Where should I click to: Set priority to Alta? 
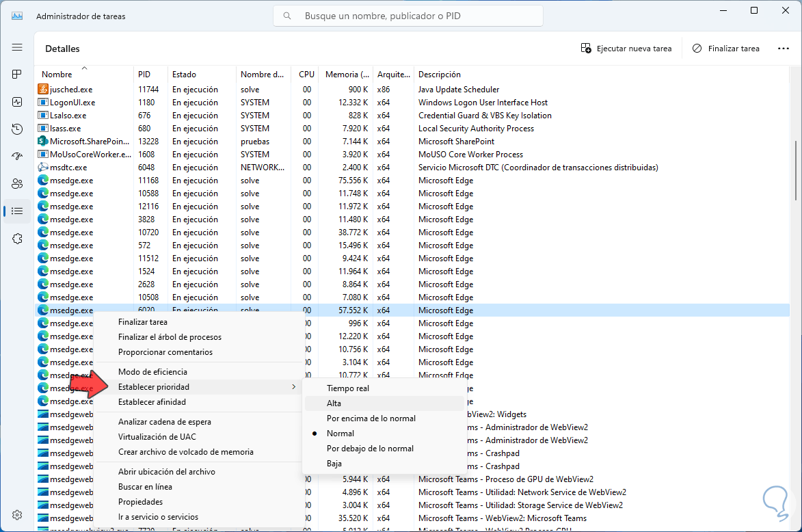(384, 403)
